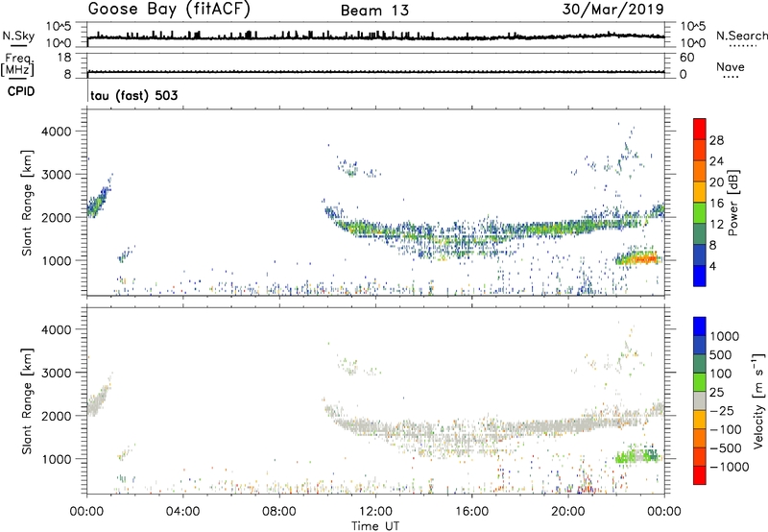Click the 'Nave' legend label
Viewport: 768px width, 532px height.
click(731, 66)
